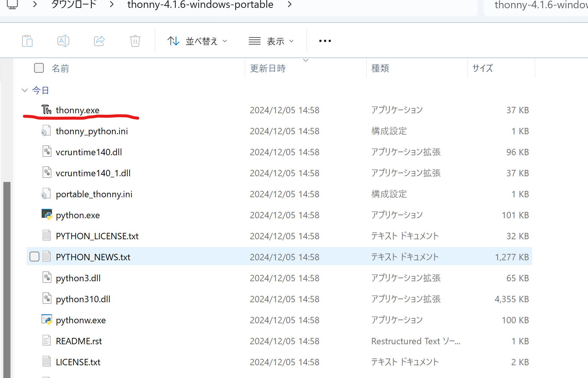588x378 pixels.
Task: Select the LICENSE.txt file name
Action: (x=78, y=362)
